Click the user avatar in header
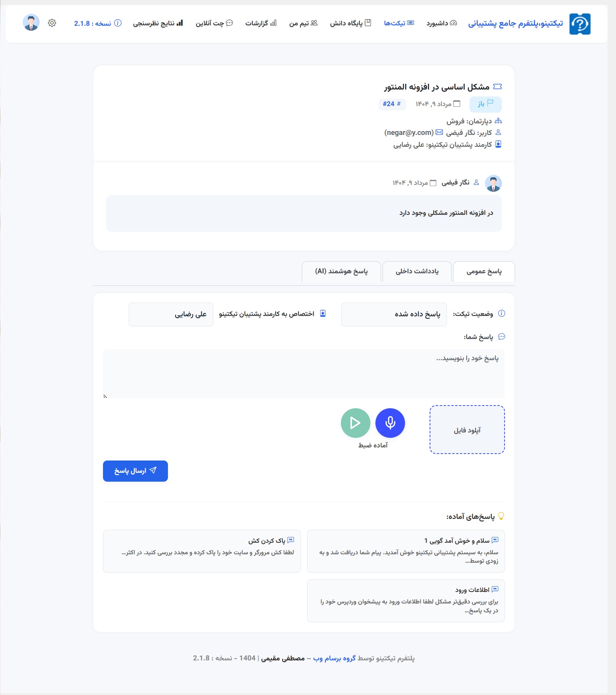Image resolution: width=616 pixels, height=695 pixels. point(31,23)
